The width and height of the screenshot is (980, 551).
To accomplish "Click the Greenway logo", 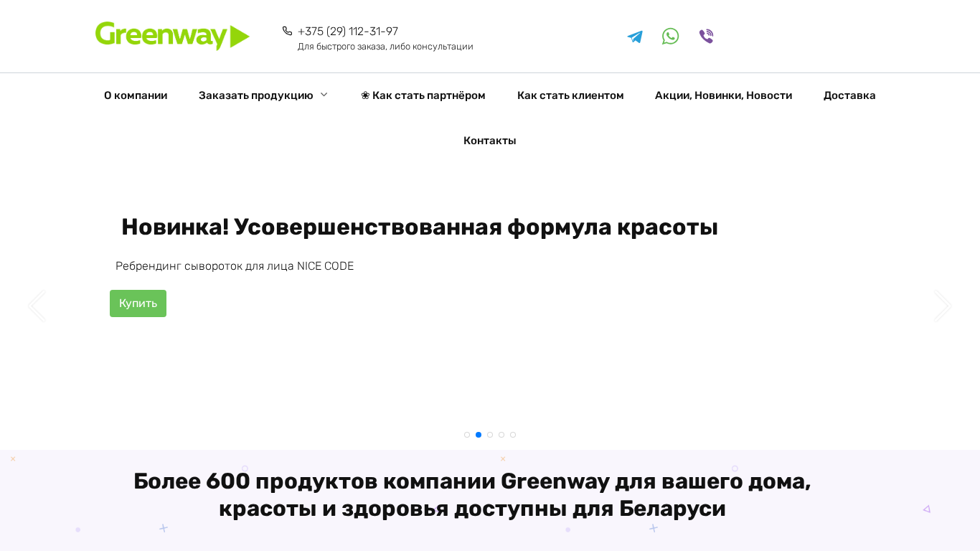I will point(172,36).
